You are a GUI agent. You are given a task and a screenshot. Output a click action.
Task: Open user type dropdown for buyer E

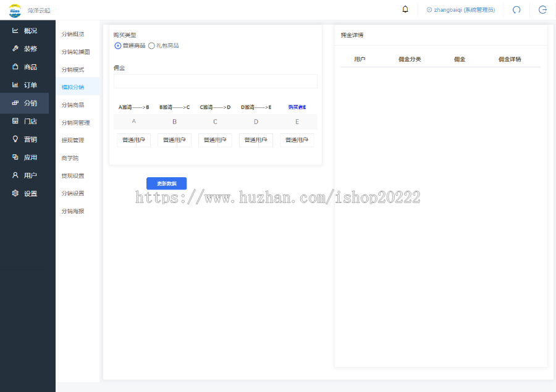pos(297,140)
